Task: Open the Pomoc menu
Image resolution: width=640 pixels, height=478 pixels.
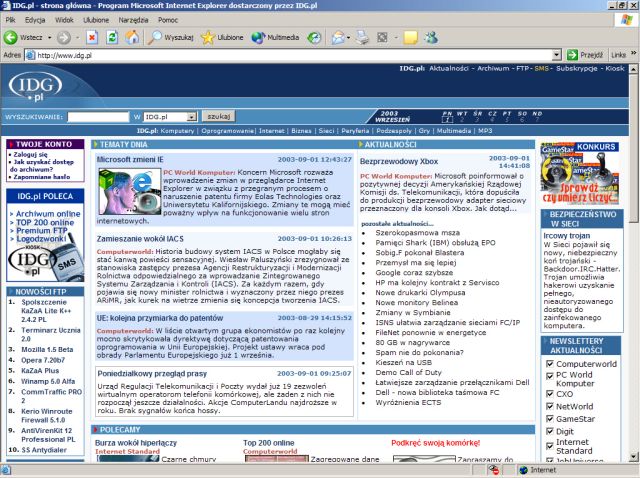Action: tap(168, 20)
